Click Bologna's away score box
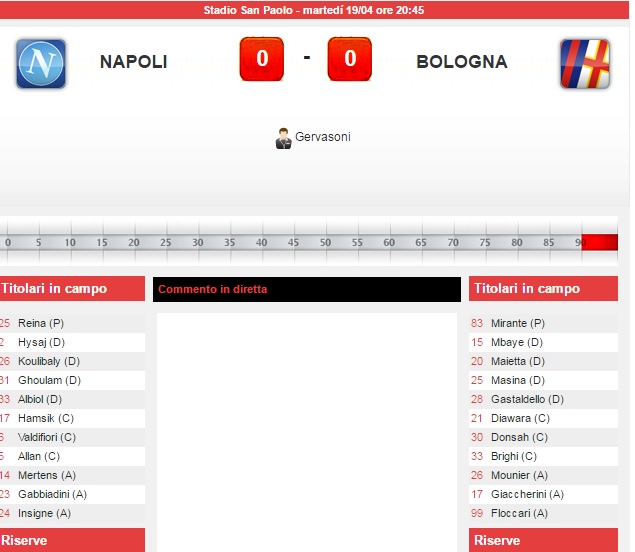This screenshot has width=635, height=552. click(x=349, y=59)
